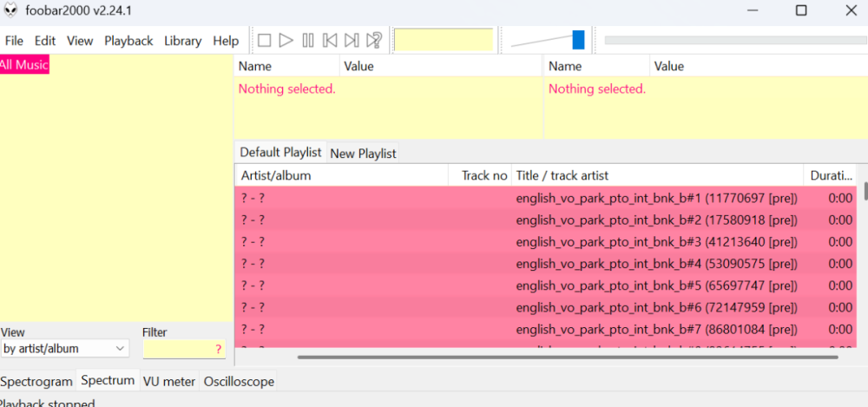Click the foobar2000 alien logo icon
This screenshot has width=868, height=407.
[x=11, y=10]
